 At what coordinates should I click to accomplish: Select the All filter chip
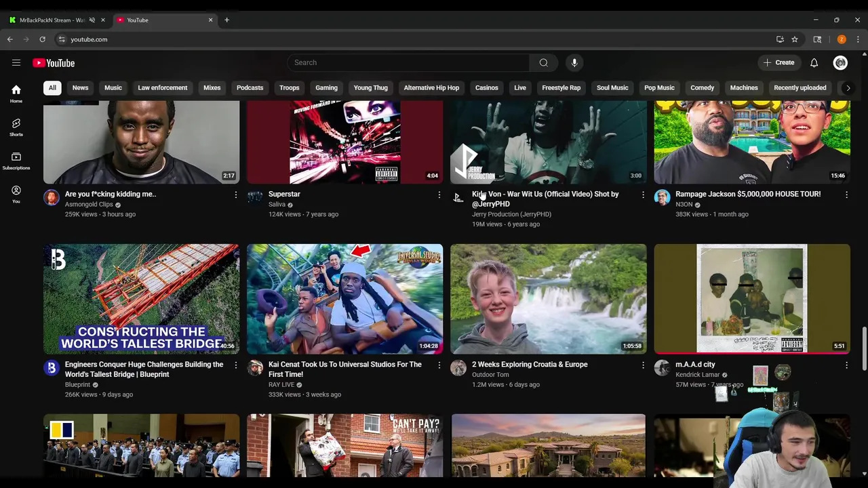52,87
